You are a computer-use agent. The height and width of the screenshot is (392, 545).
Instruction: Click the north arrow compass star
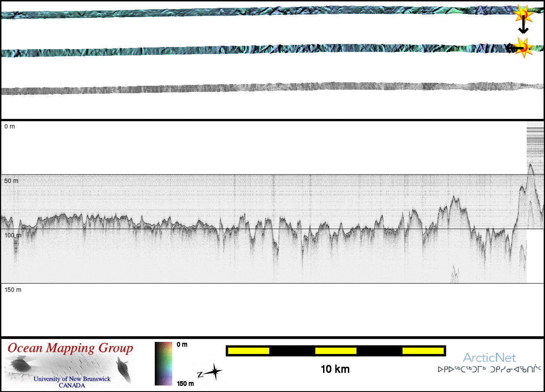[213, 372]
